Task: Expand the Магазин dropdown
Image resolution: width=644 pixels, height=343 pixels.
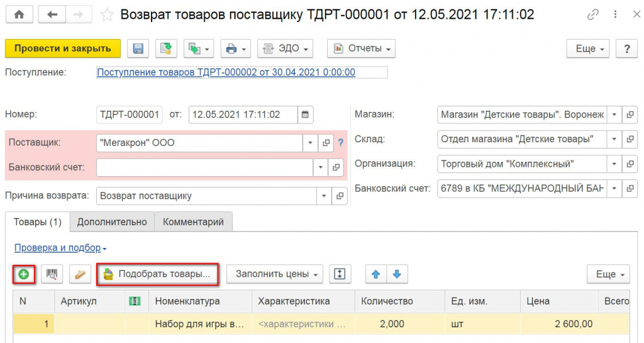Action: pyautogui.click(x=614, y=115)
